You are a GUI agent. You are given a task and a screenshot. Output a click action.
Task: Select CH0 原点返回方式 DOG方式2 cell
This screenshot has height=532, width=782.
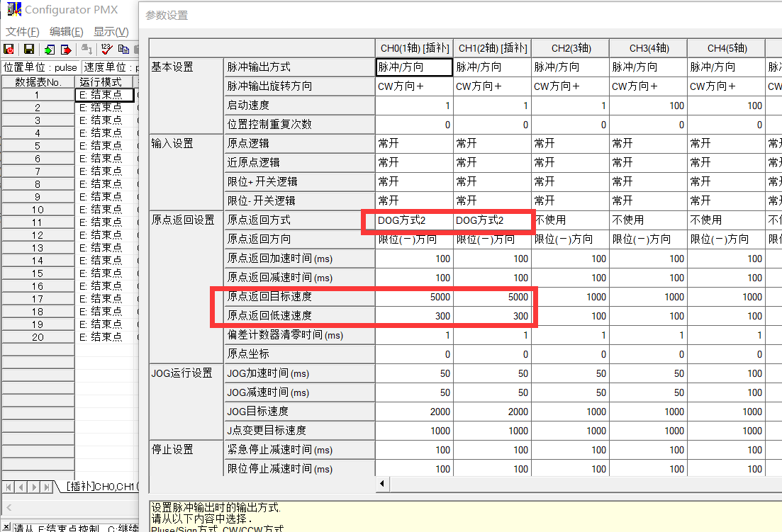(x=414, y=220)
